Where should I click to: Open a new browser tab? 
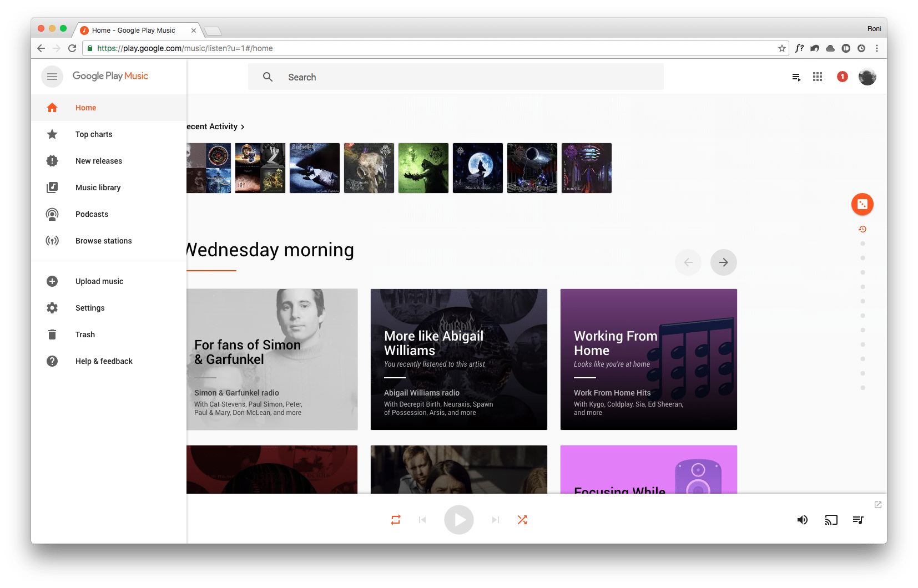pos(213,31)
